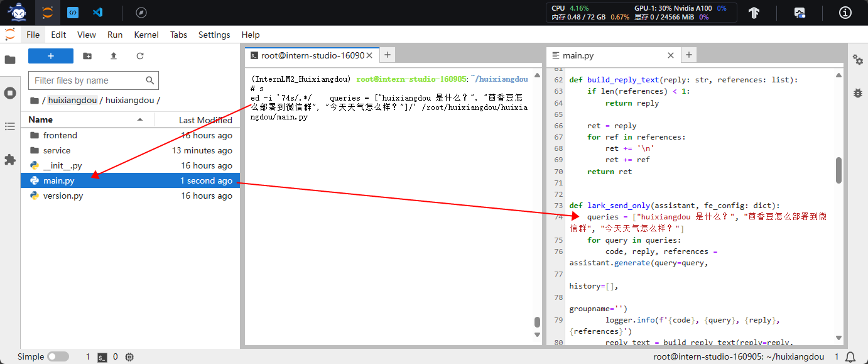Image resolution: width=868 pixels, height=364 pixels.
Task: Switch to the VS Code icon
Action: tap(97, 12)
